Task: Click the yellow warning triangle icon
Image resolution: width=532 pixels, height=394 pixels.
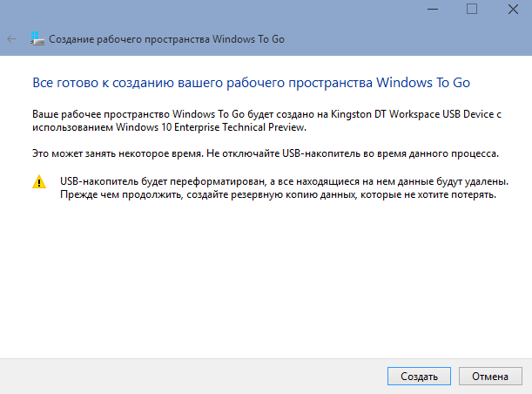Action: [39, 181]
